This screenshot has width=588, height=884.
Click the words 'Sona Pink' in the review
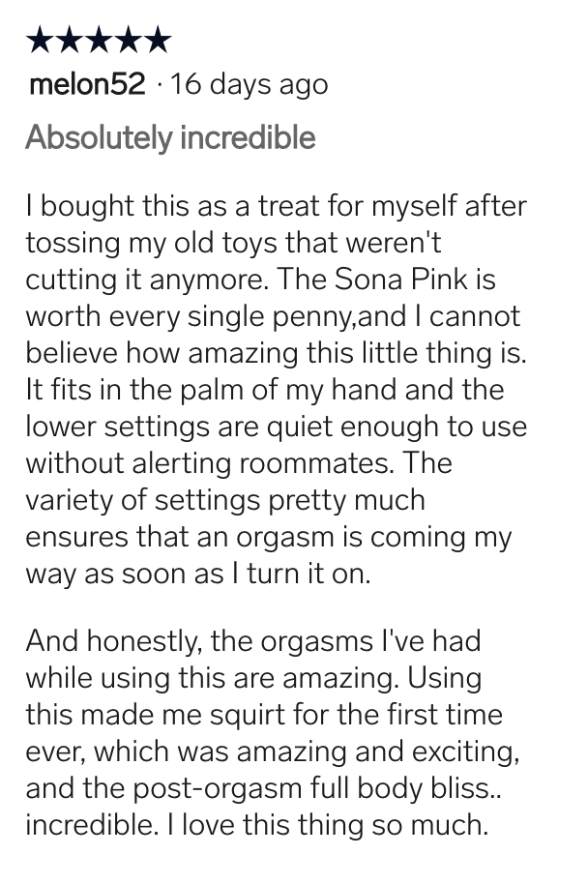400,280
